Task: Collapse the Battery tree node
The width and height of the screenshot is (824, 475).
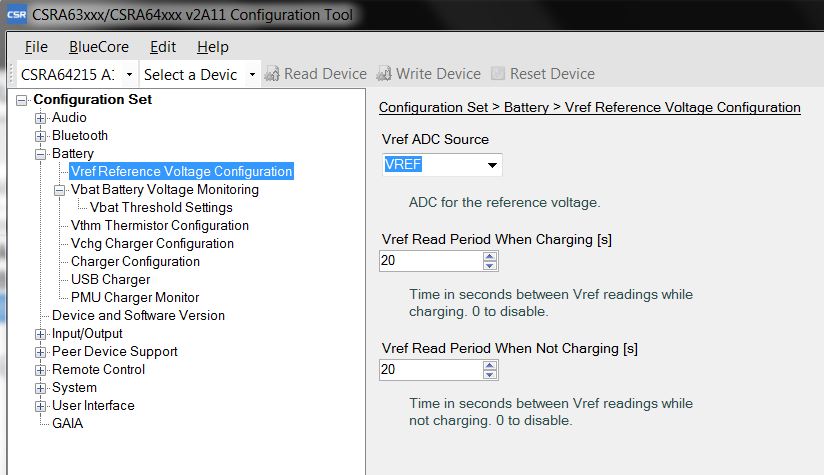Action: [x=41, y=154]
